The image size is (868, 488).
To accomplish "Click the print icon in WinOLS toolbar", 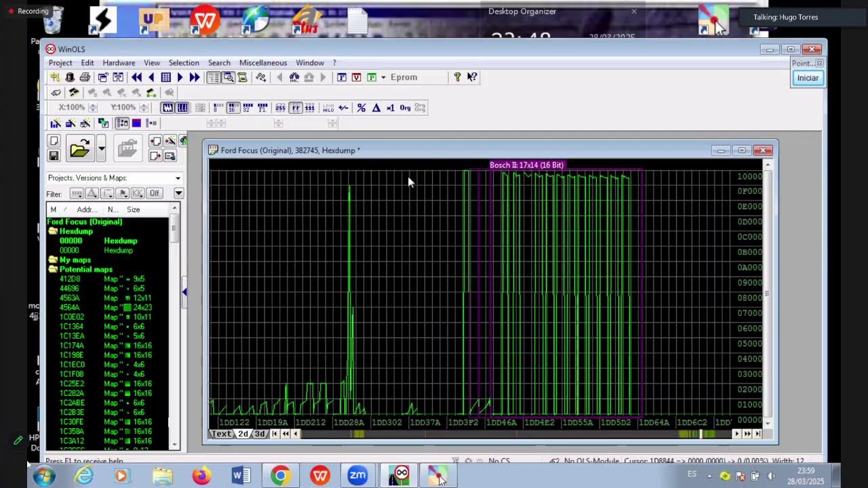I will point(85,77).
